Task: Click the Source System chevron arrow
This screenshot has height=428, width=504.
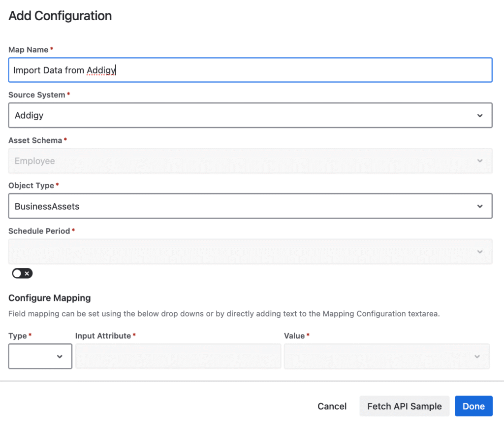Action: coord(480,115)
